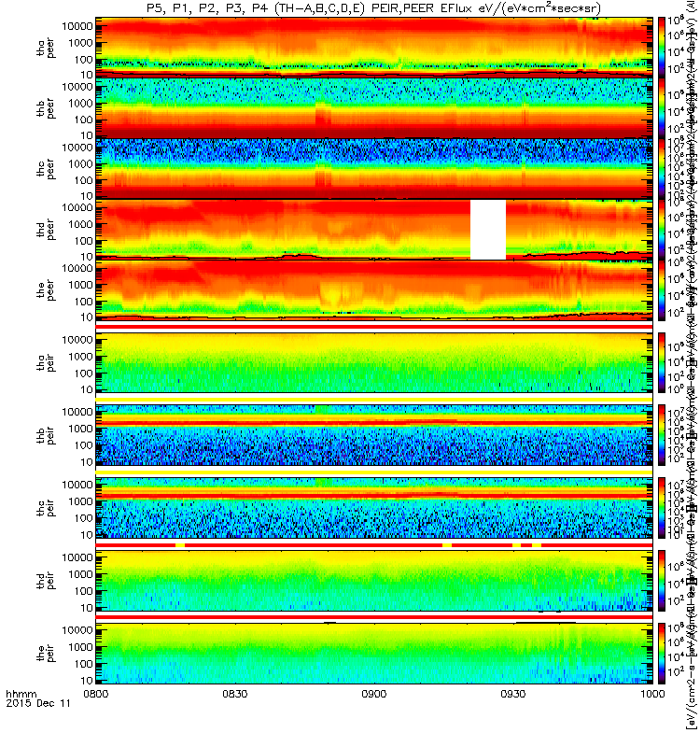Image resolution: width=700 pixels, height=747 pixels.
Task: Click the 1000 time axis label
Action: tap(652, 694)
